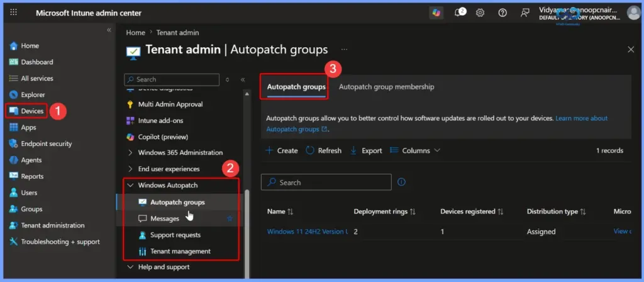Open Groups in sidebar
This screenshot has width=644, height=282.
[26, 209]
